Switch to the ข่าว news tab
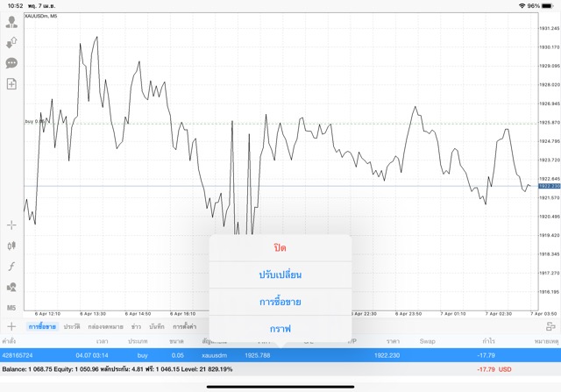 click(136, 326)
